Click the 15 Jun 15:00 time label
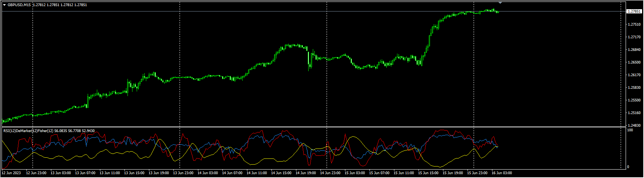The image size is (644, 178). point(428,173)
